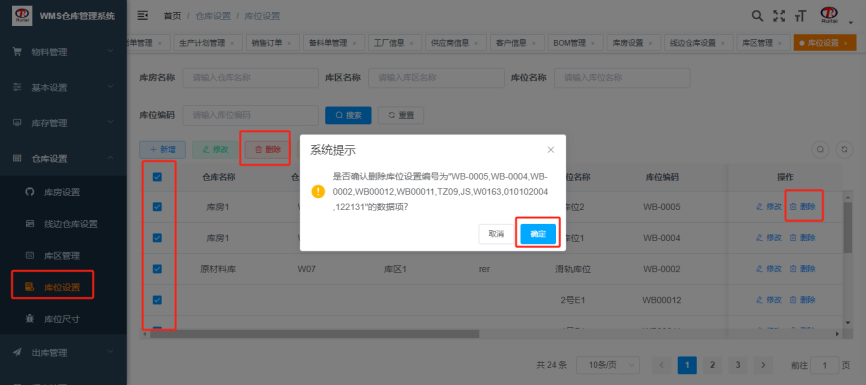This screenshot has height=385, width=866.
Task: Confirm deletion with the 确定 button
Action: pos(538,234)
